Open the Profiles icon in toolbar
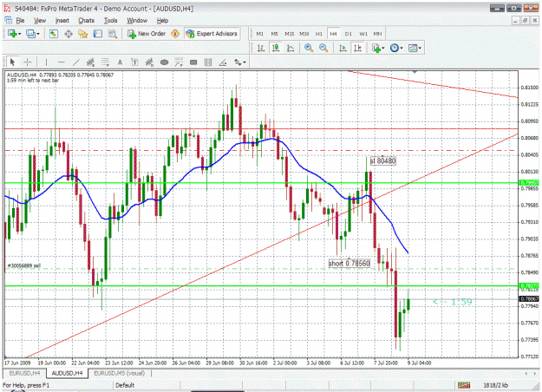542x392 pixels. [30, 34]
